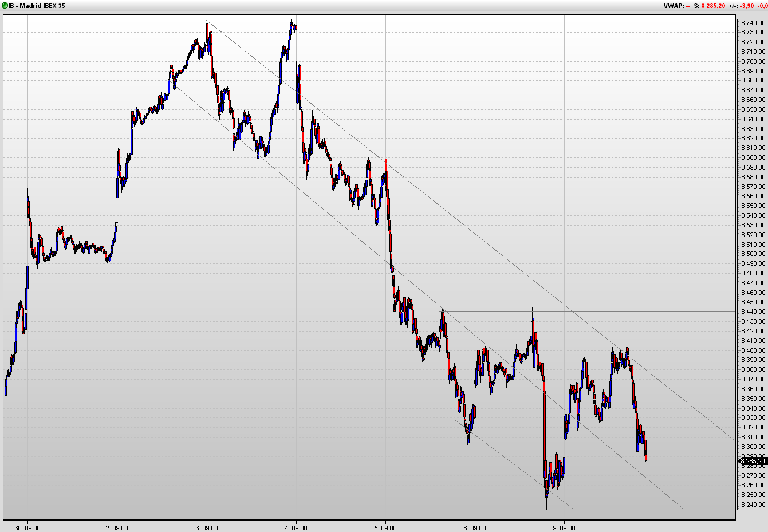The height and width of the screenshot is (532, 768).
Task: Click the VWAP label in the header
Action: click(x=674, y=6)
